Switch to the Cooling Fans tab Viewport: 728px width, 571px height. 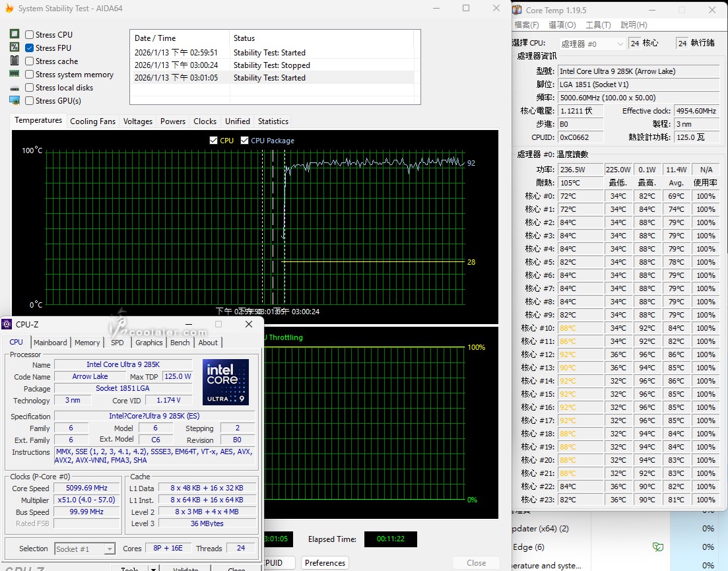[x=92, y=121]
